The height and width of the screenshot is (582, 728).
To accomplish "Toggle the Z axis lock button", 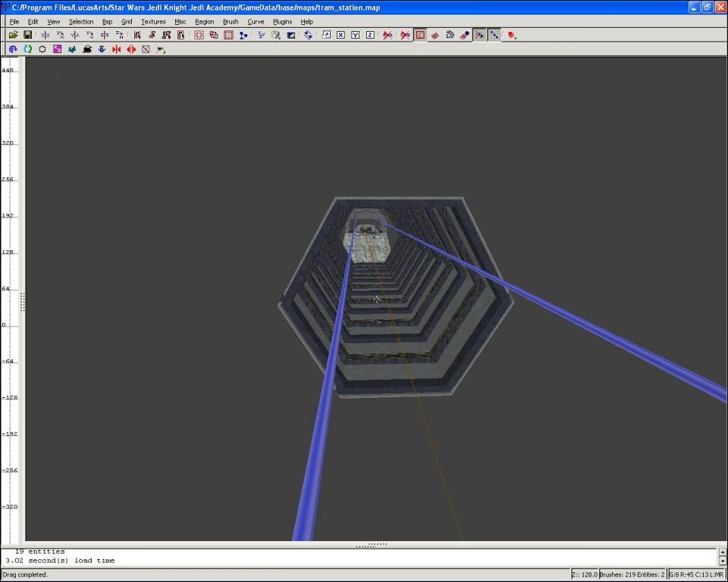I will [x=369, y=35].
